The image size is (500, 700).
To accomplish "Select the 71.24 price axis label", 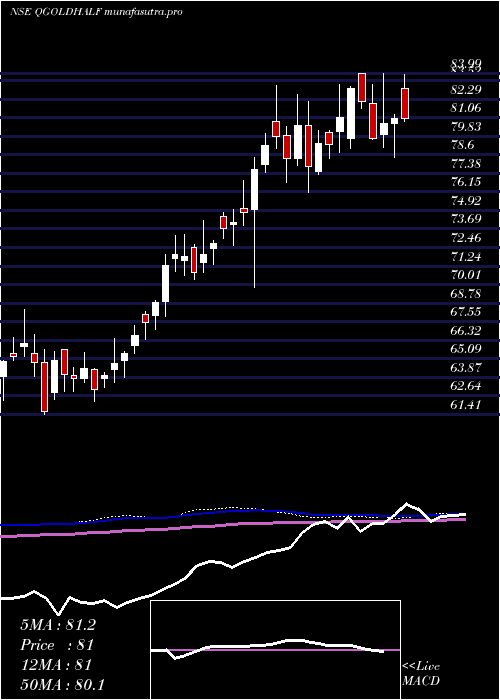I will tap(466, 256).
